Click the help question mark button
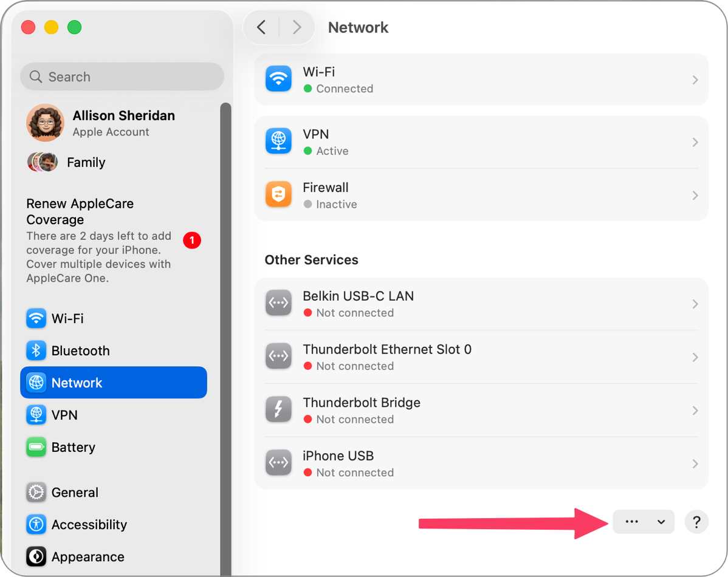This screenshot has width=728, height=577. coord(696,522)
